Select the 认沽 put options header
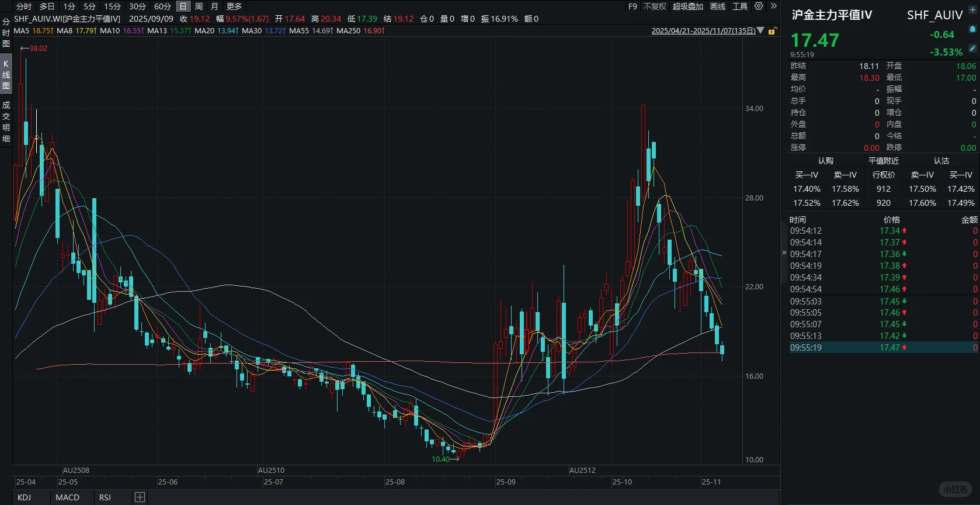 pyautogui.click(x=941, y=161)
